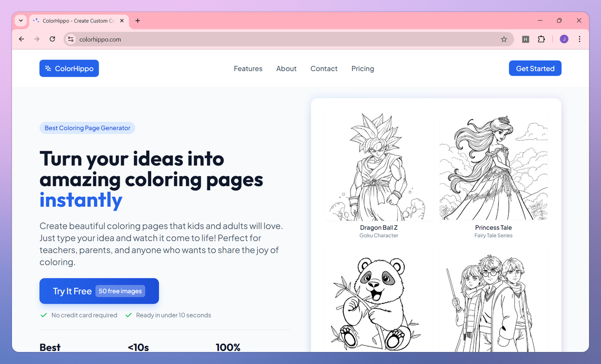Image resolution: width=601 pixels, height=364 pixels.
Task: Open the wizard students coloring image
Action: coord(493,302)
